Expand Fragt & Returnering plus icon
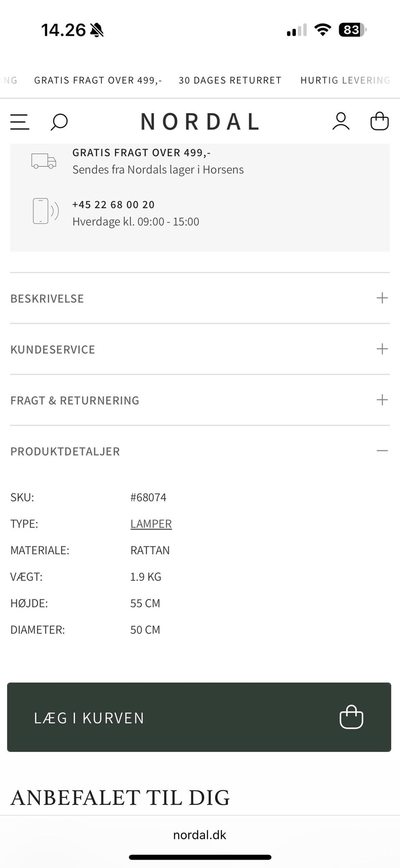400x868 pixels. [382, 400]
